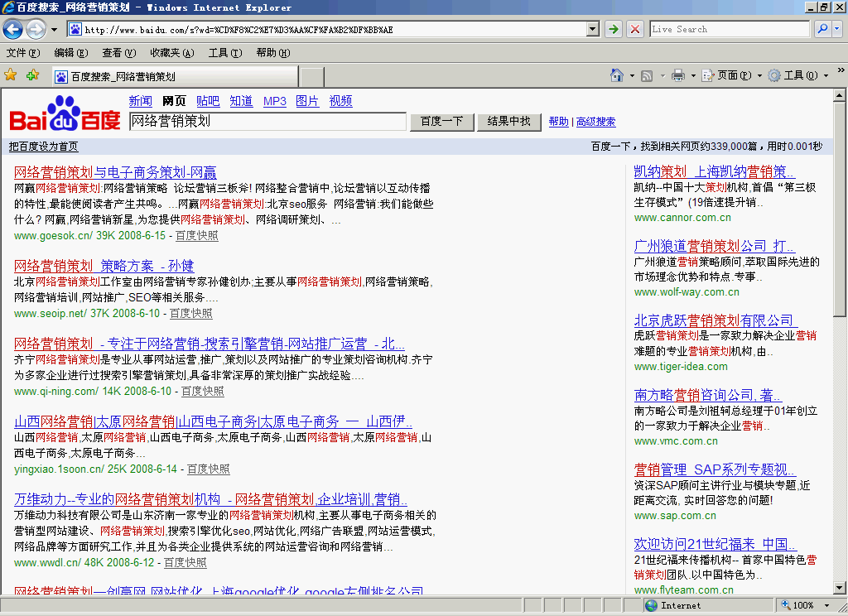Expand the address bar URL dropdown
Viewport: 848px width, 616px height.
click(x=592, y=29)
